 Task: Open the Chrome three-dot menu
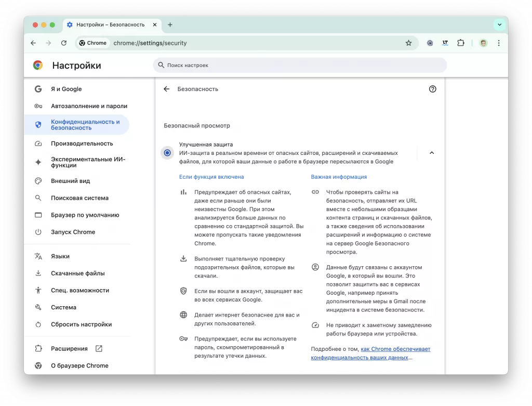499,43
